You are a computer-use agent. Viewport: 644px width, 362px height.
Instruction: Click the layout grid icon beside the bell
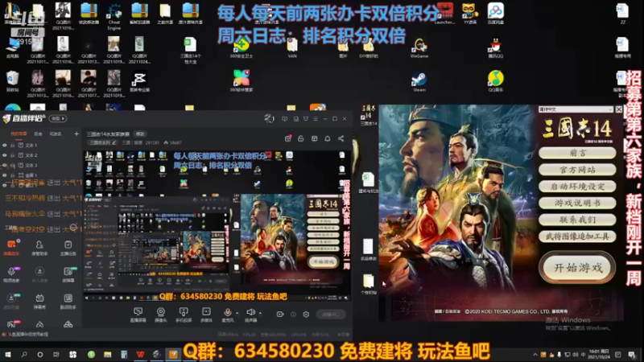click(x=314, y=138)
